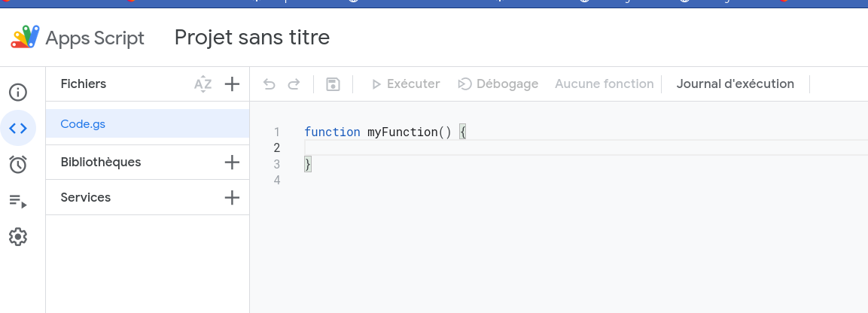Open the Journal d'exécution log
Screen dimensions: 868x313
[x=735, y=84]
